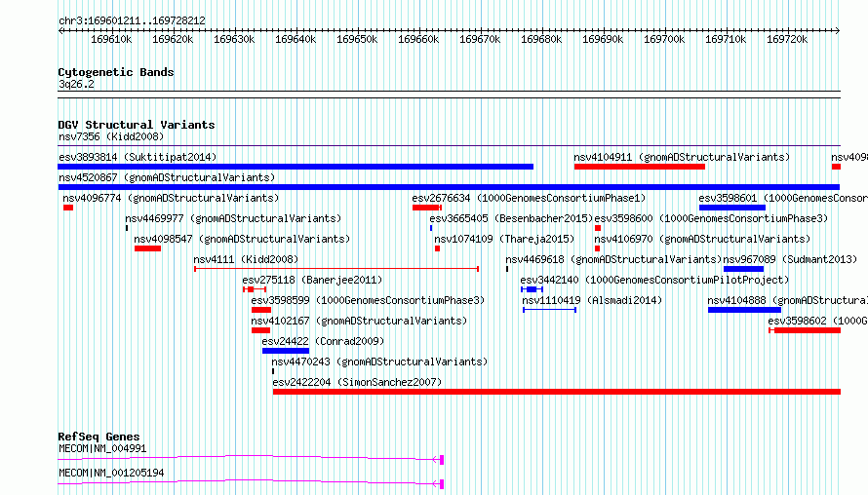Click nsv1074109 (Thareja2015) label

click(504, 239)
